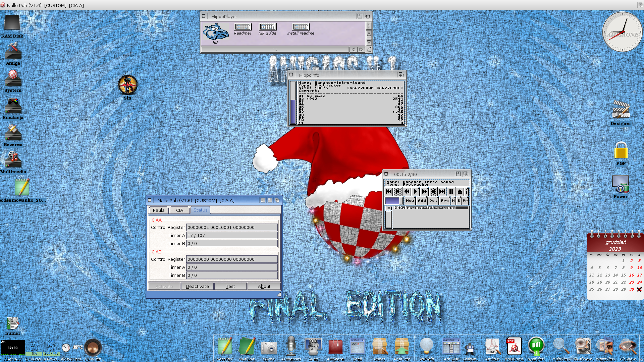
Task: Launch NotePad from the dock
Action: [x=224, y=349]
